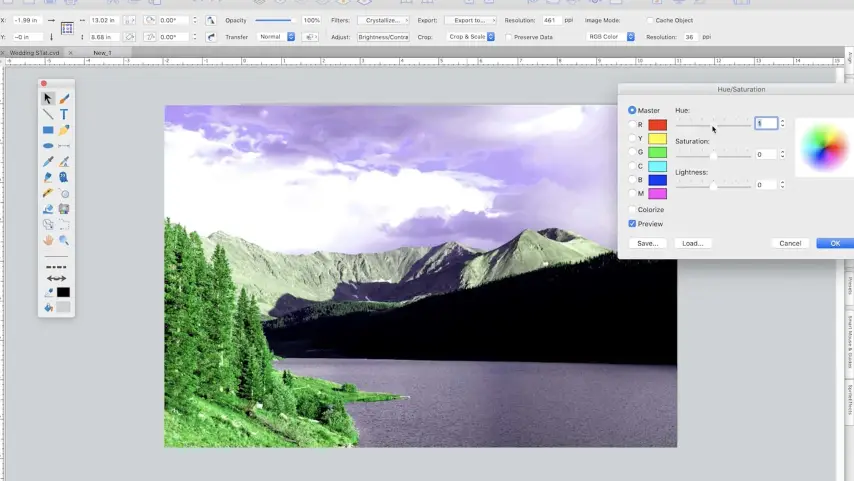Click the Magnifier zoom tool
The image size is (854, 481).
[64, 240]
